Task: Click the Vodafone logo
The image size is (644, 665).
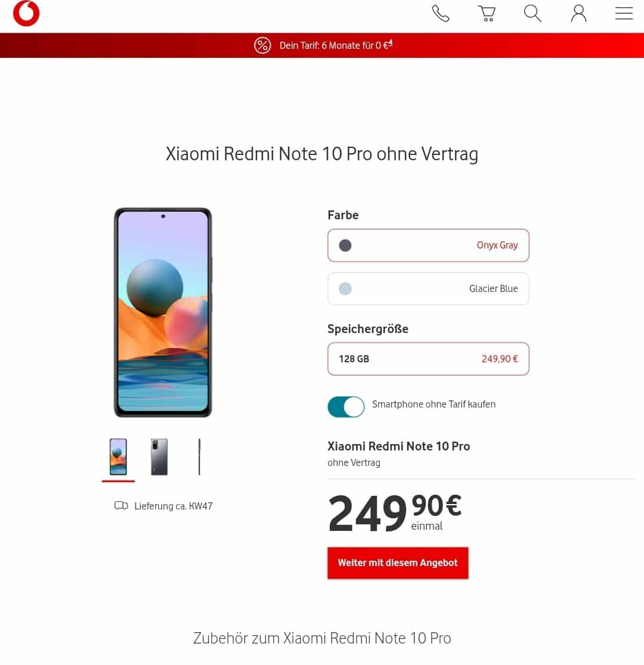Action: [x=26, y=13]
